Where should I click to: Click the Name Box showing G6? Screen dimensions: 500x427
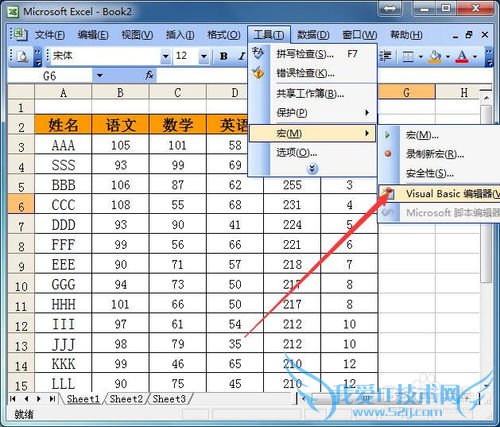click(50, 76)
